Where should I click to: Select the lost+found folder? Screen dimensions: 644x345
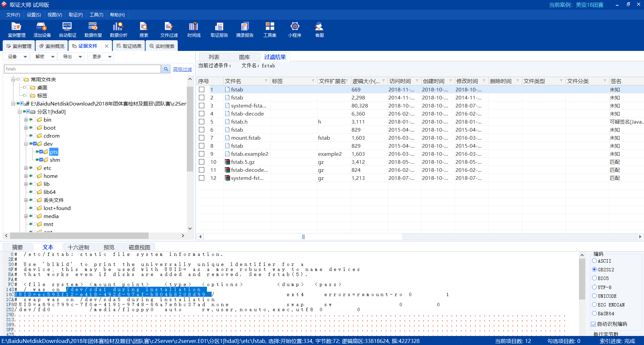coord(57,208)
